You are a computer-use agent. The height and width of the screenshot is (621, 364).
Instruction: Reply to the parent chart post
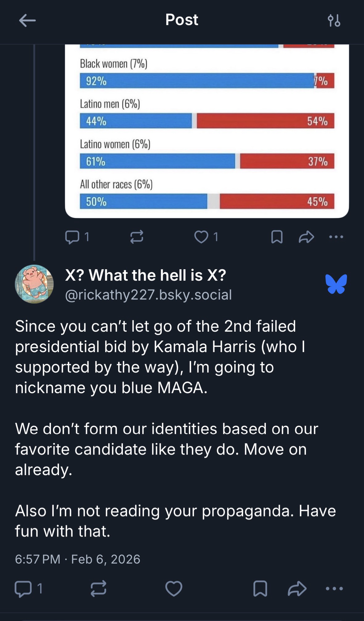[72, 237]
